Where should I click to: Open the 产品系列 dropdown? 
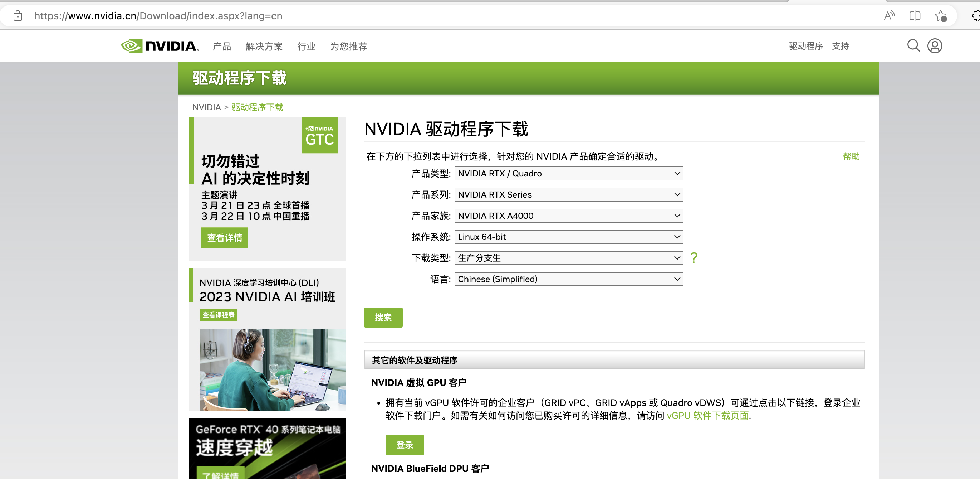tap(569, 194)
